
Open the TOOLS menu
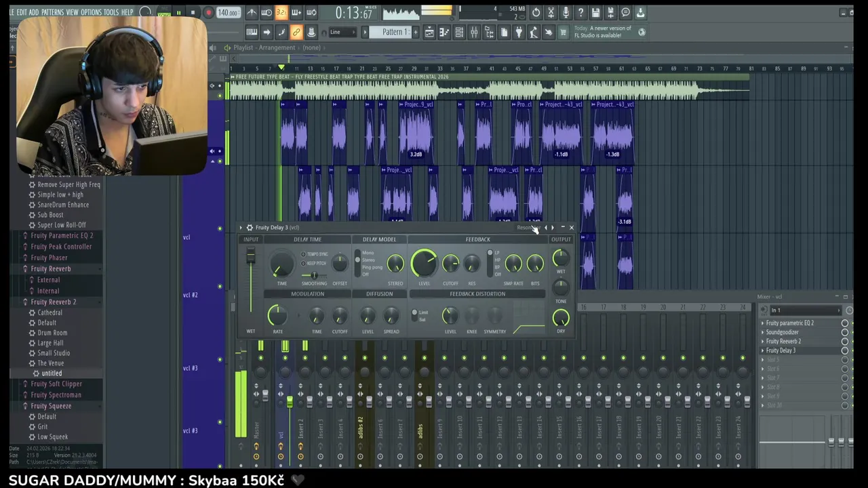(111, 12)
